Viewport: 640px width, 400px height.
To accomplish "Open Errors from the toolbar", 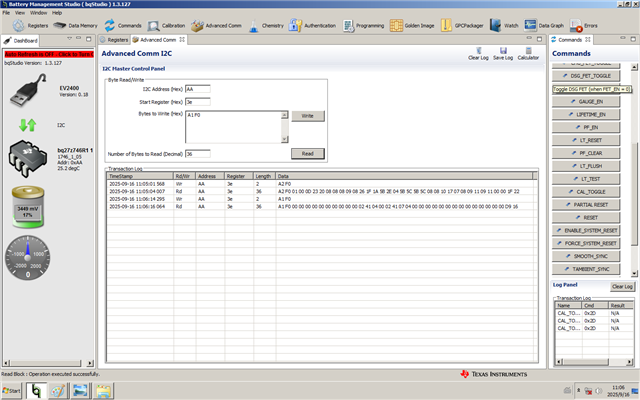I will coord(584,26).
